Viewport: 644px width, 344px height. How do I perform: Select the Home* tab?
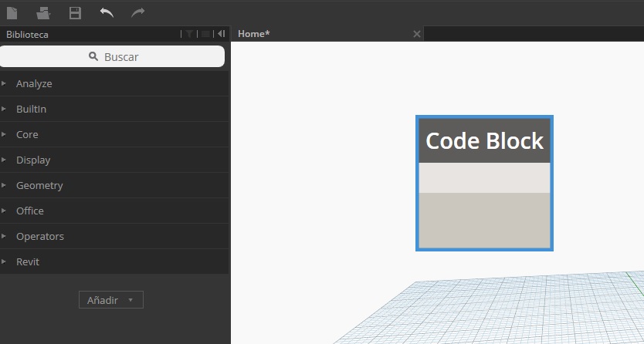click(x=253, y=34)
